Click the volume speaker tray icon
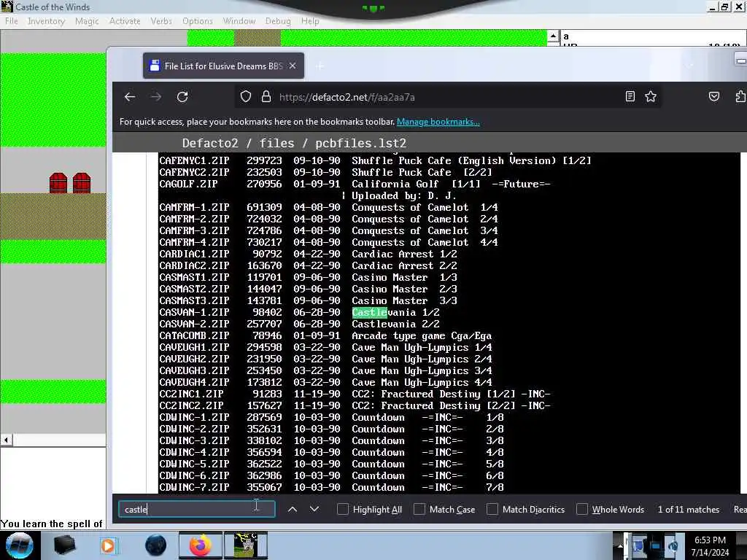The image size is (747, 560). (673, 545)
